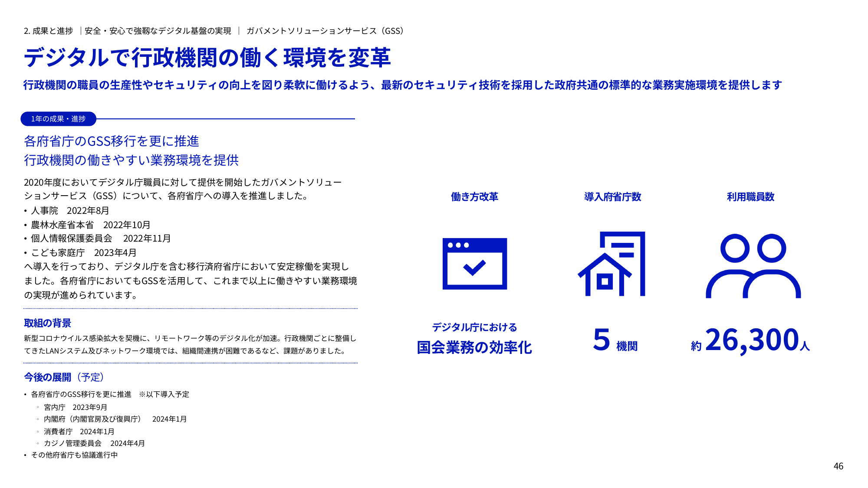
Task: Select the three dots on the browser icon
Action: [x=459, y=246]
